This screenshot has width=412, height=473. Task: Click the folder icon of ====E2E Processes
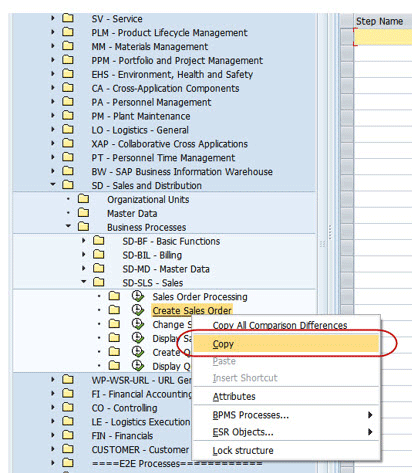[x=68, y=463]
